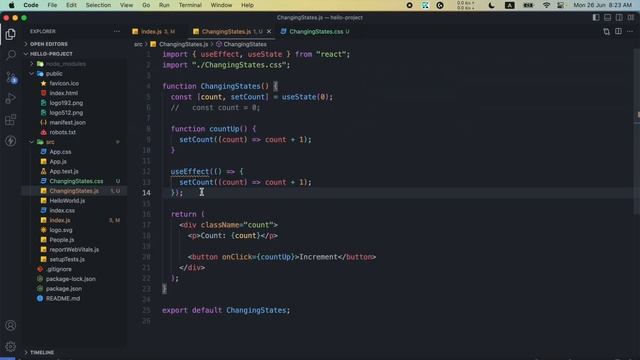Open App.js file
Viewport: 640px width, 360px height.
point(58,162)
